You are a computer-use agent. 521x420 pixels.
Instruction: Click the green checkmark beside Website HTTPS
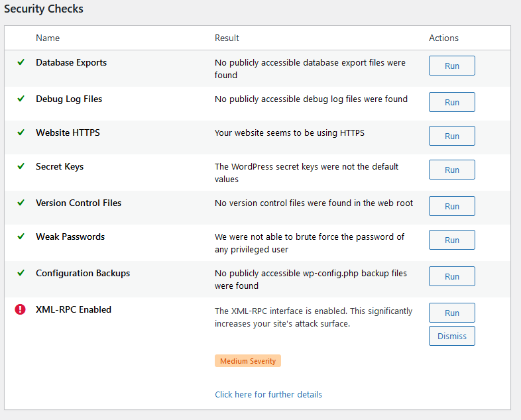click(21, 132)
